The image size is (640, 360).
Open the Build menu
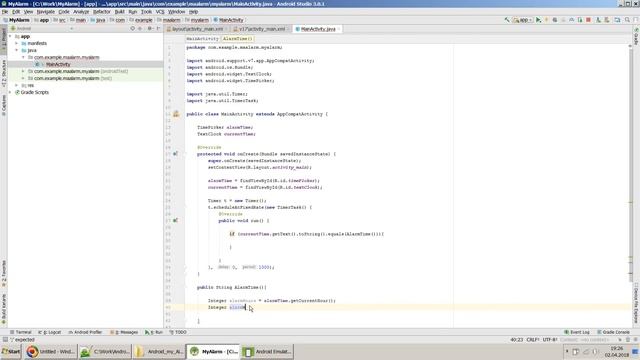pyautogui.click(x=119, y=12)
